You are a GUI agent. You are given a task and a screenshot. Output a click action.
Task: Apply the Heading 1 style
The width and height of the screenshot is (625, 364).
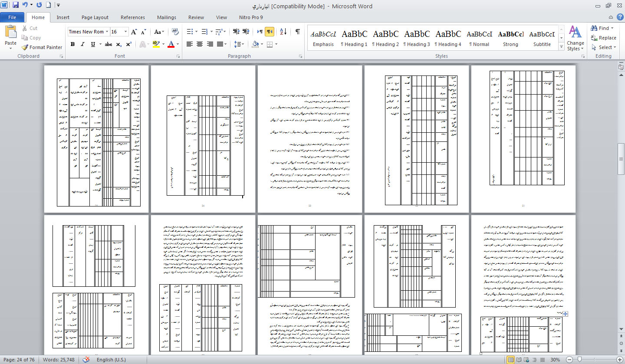(354, 38)
